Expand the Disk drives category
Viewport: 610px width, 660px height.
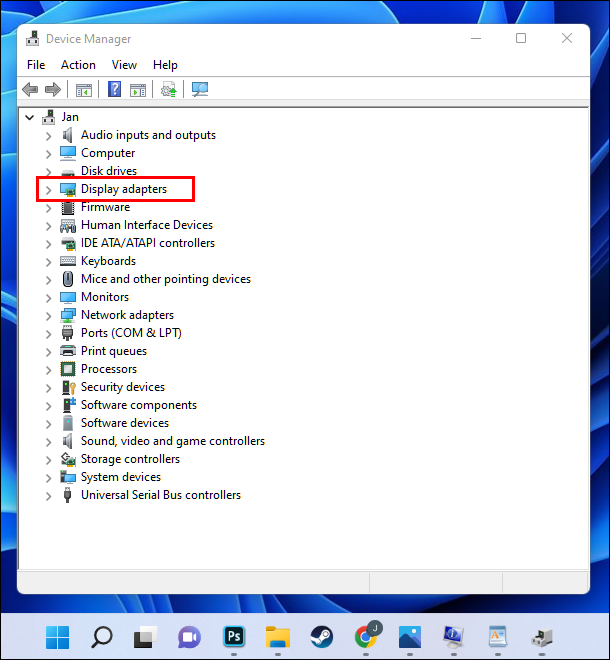pos(49,172)
